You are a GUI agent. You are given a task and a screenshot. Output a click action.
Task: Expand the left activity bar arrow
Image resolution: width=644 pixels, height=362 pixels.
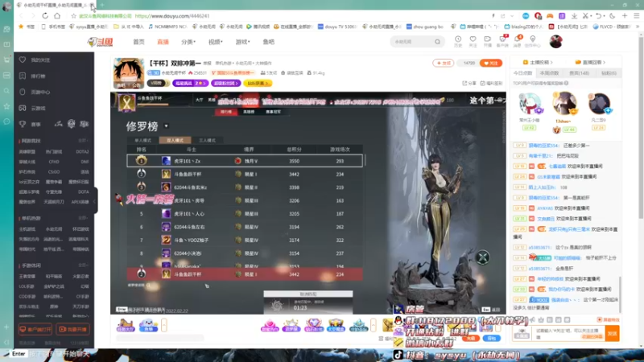[x=164, y=325]
